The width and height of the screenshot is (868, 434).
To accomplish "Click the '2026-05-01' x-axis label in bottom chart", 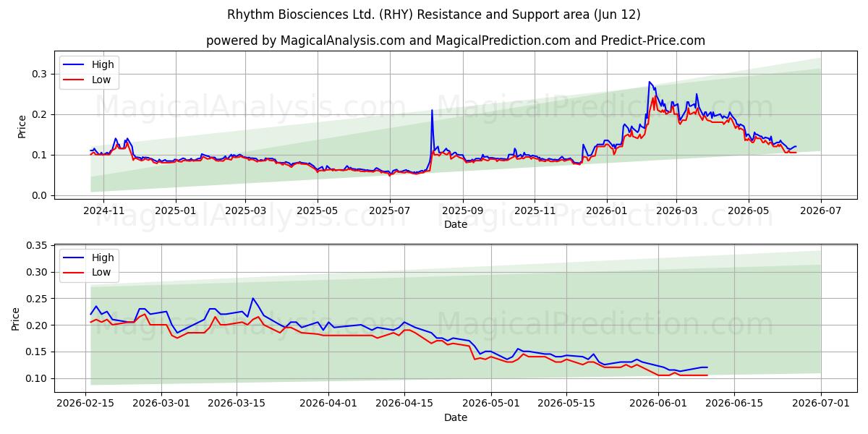I will [491, 403].
